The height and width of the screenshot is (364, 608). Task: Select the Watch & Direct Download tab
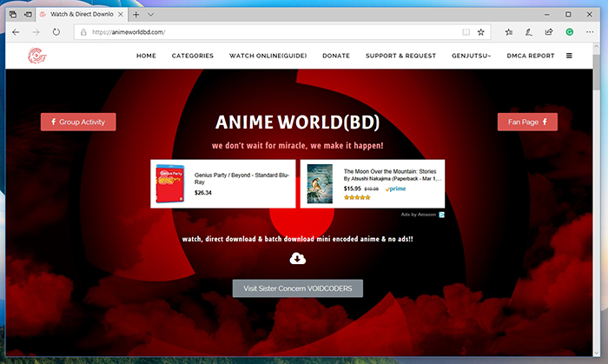click(x=82, y=15)
